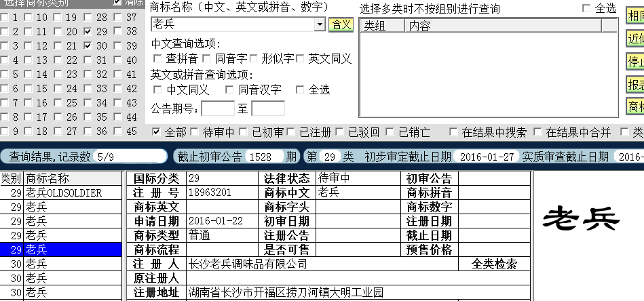Enable the 形似字 option
This screenshot has width=644, height=301.
[x=254, y=59]
